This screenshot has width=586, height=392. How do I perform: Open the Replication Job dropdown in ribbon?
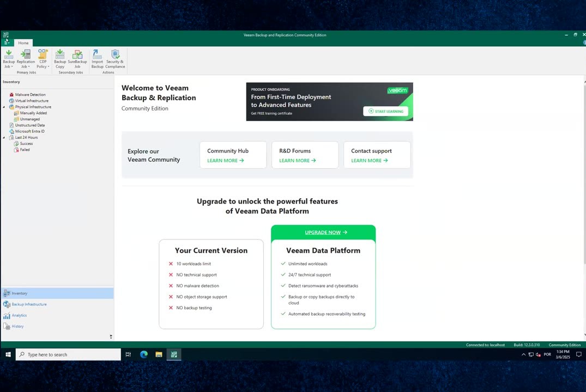[26, 59]
